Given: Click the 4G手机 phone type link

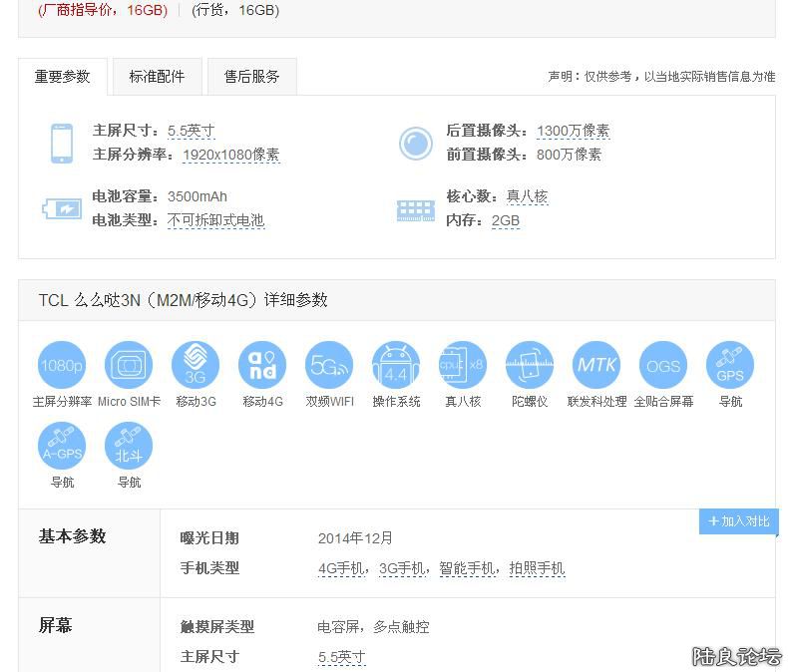Looking at the screenshot, I should coord(341,569).
